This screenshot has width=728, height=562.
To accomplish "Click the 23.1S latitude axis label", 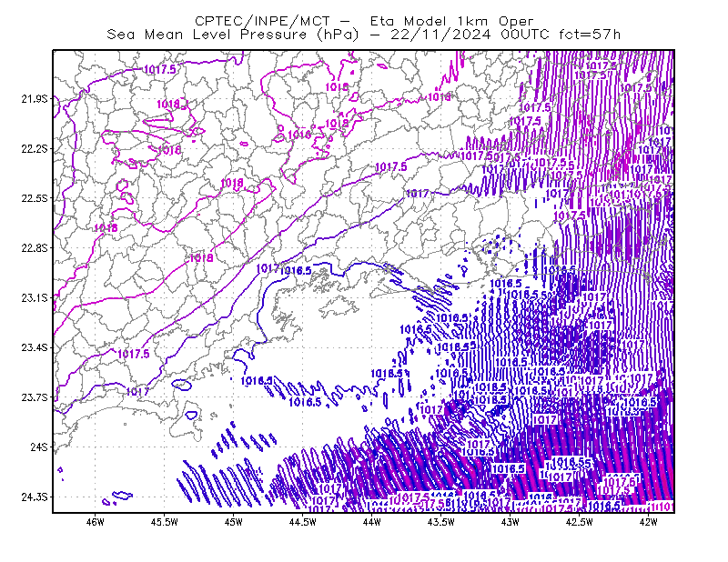I will [35, 297].
